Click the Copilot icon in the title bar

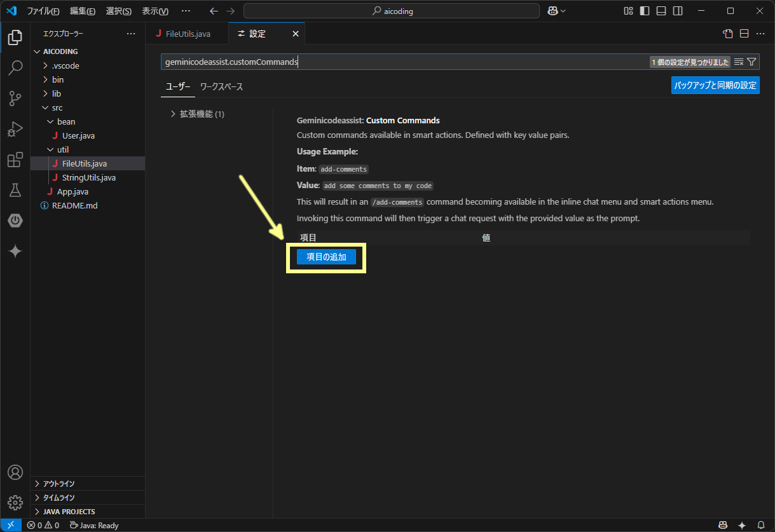coord(552,10)
